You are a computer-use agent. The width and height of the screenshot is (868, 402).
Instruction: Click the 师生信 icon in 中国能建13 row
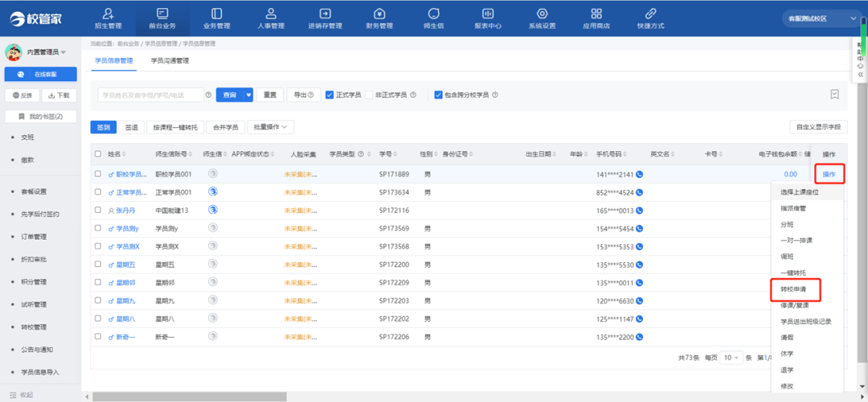pos(212,211)
